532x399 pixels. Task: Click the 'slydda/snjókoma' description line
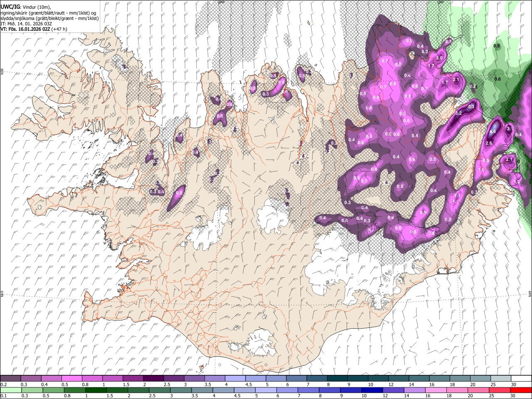coord(49,18)
